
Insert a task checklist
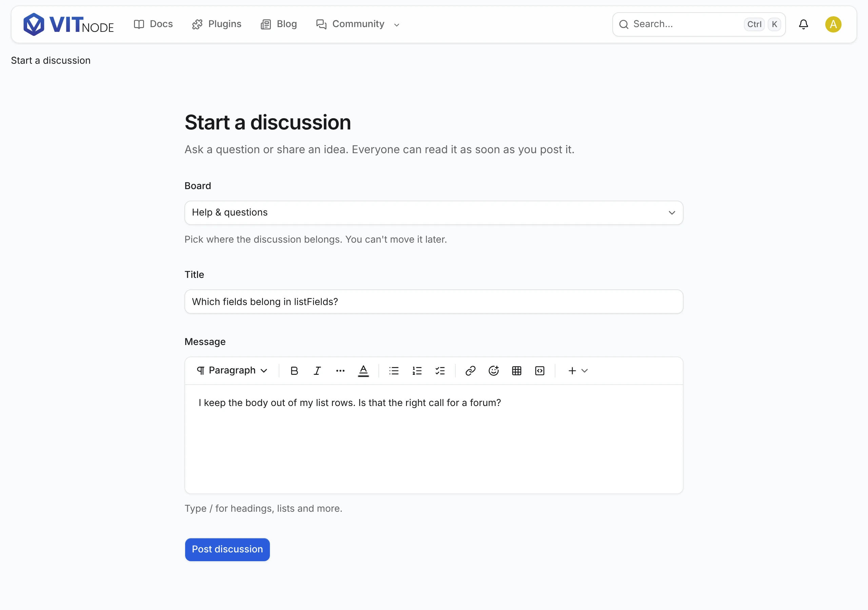(x=440, y=371)
